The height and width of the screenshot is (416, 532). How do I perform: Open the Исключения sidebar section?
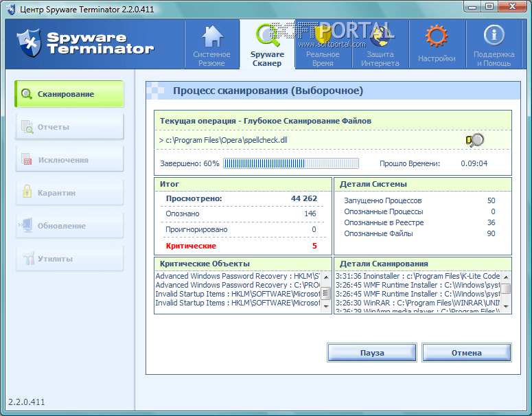[69, 159]
